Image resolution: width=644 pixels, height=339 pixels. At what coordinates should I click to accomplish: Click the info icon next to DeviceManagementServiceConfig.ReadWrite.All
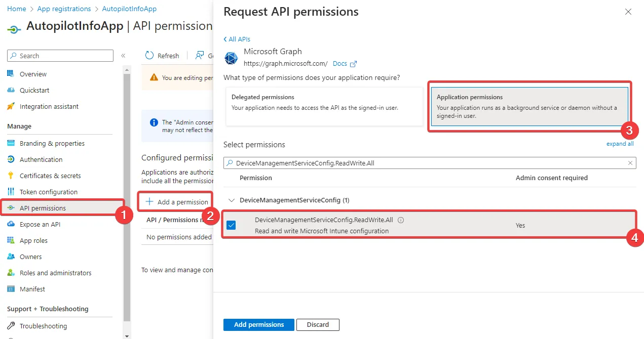401,220
